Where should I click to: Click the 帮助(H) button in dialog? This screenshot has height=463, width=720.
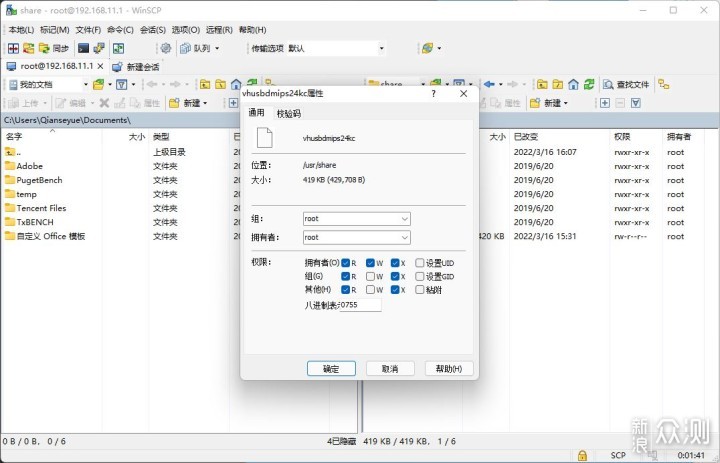point(449,368)
